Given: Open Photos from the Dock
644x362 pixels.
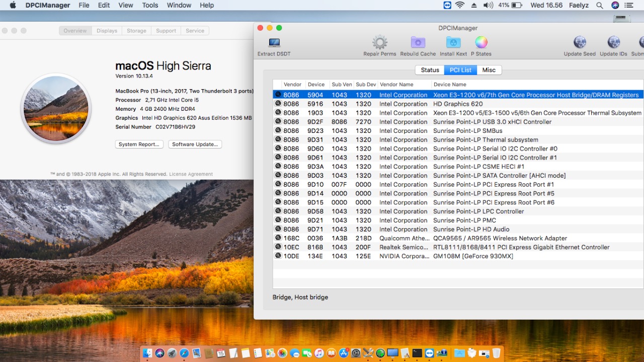Looking at the screenshot, I should (282, 353).
